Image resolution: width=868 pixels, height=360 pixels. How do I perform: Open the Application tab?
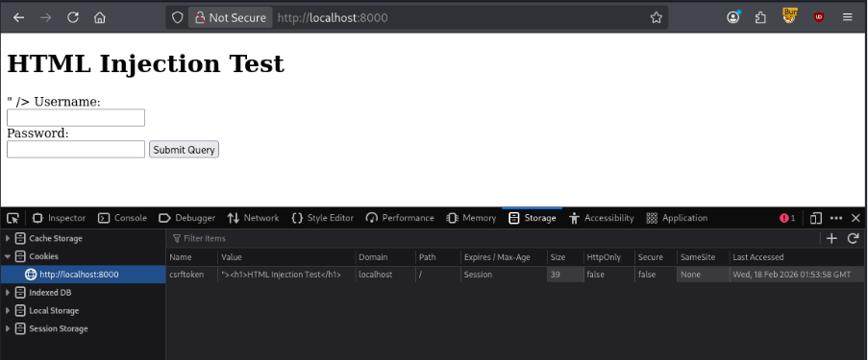pos(677,218)
